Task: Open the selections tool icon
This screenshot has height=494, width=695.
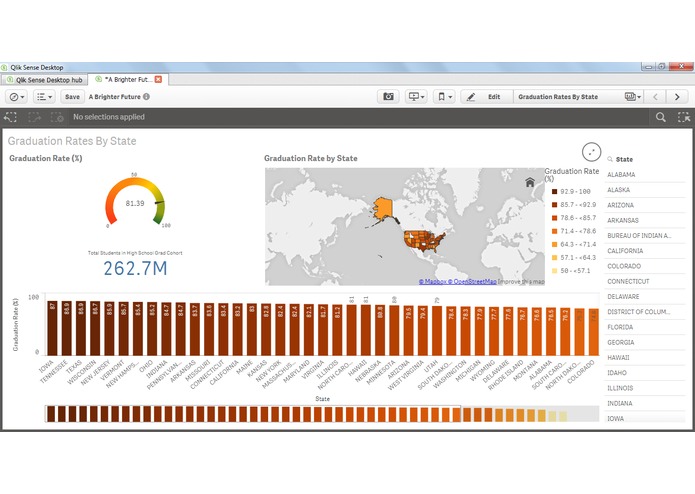Action: tap(684, 117)
